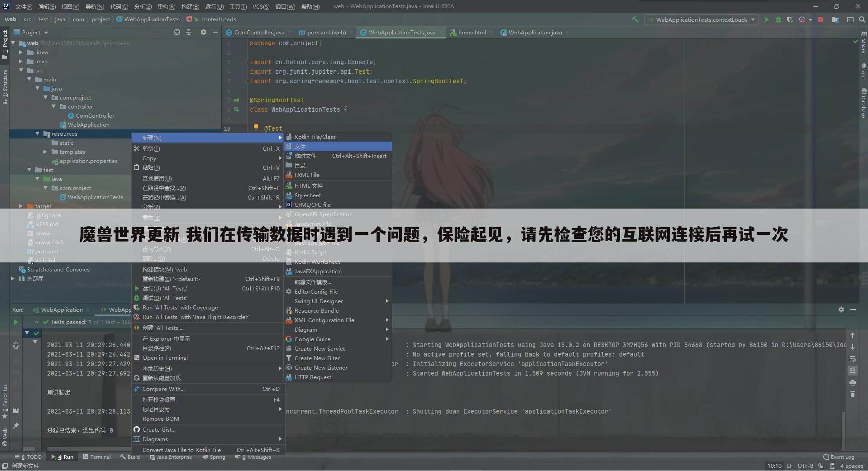
Task: Hide the Project tool window
Action: click(x=215, y=32)
